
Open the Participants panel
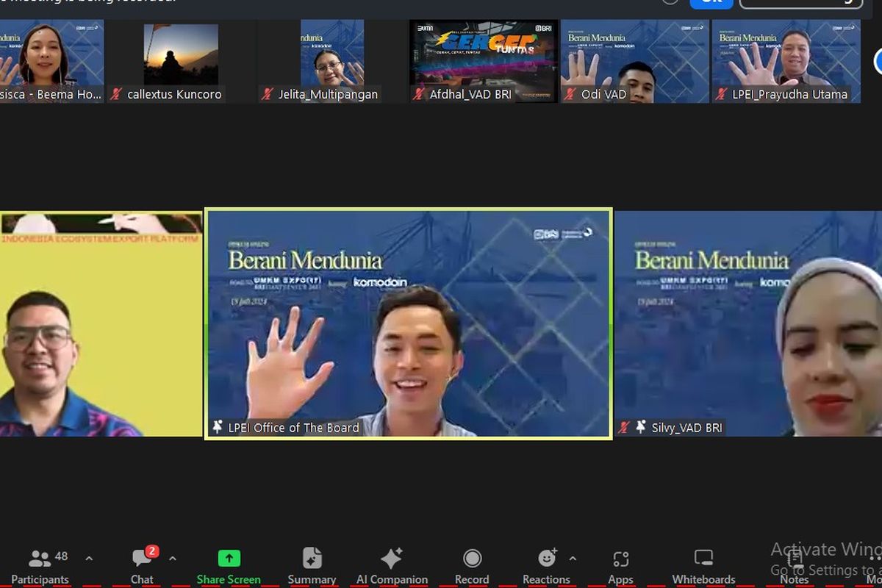click(x=40, y=566)
